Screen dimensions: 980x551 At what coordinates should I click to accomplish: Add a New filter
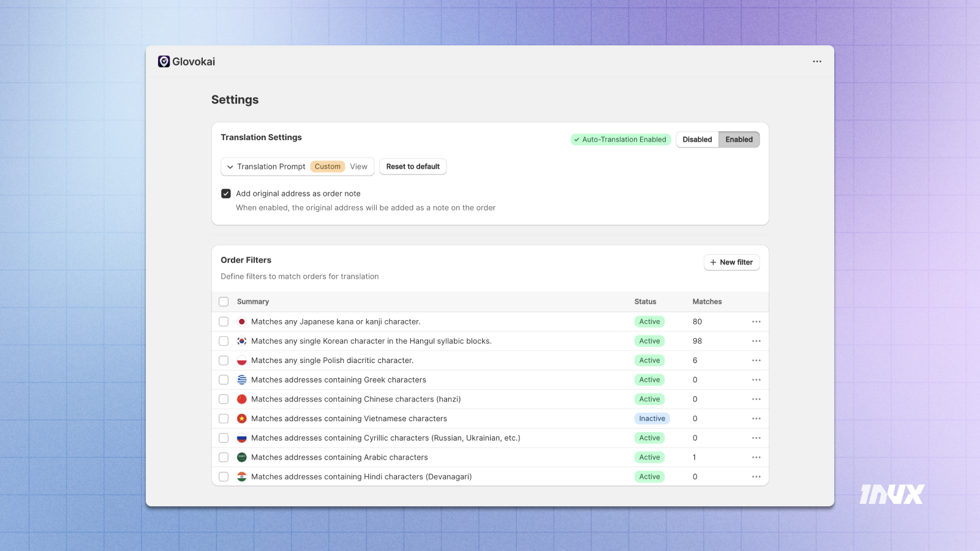click(731, 262)
